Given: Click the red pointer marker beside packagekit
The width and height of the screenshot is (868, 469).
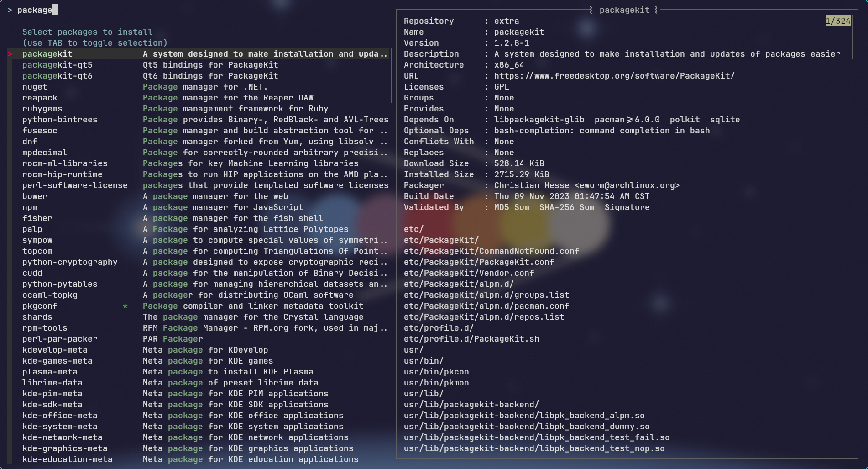Looking at the screenshot, I should [10, 54].
